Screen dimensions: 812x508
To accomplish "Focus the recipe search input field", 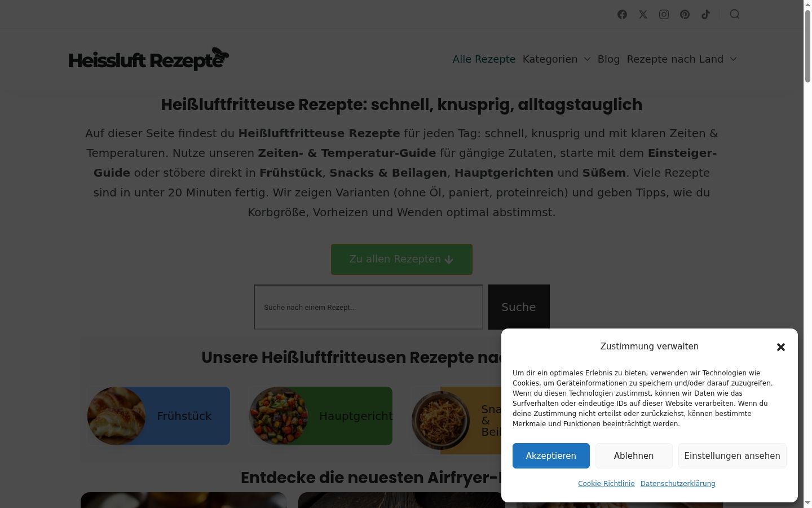I will coord(368,307).
